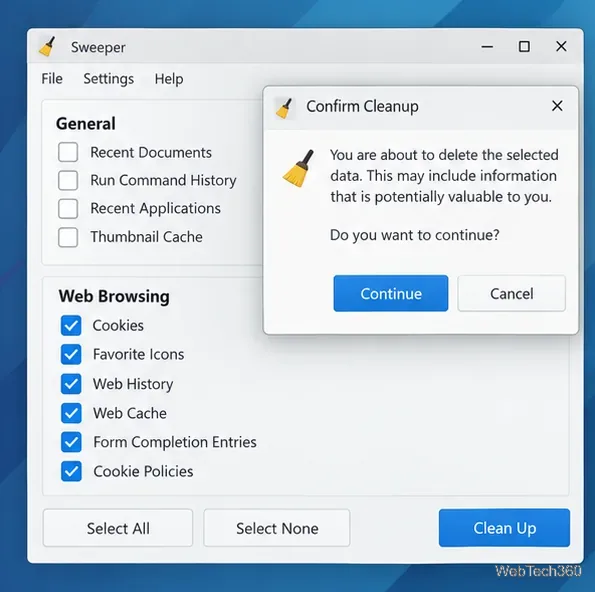Confirm deletion with the Continue button

(391, 293)
